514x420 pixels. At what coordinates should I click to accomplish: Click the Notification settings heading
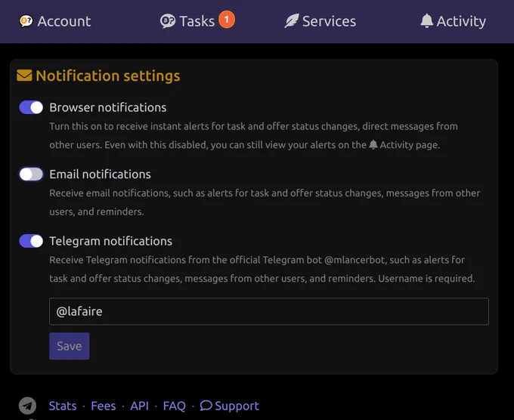[x=108, y=76]
